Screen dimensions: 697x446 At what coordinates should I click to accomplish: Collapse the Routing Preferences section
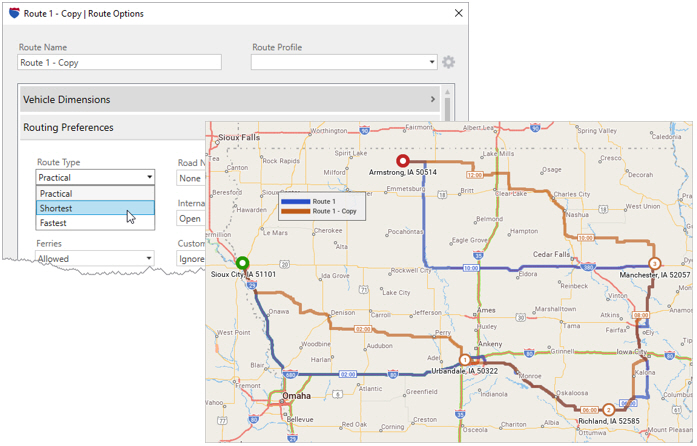(x=112, y=128)
